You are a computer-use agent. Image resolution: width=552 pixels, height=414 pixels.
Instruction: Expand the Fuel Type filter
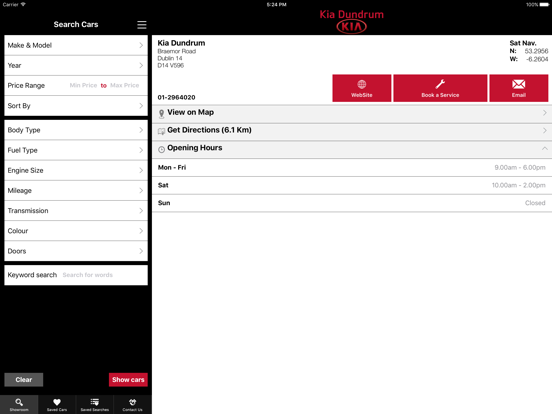[76, 150]
